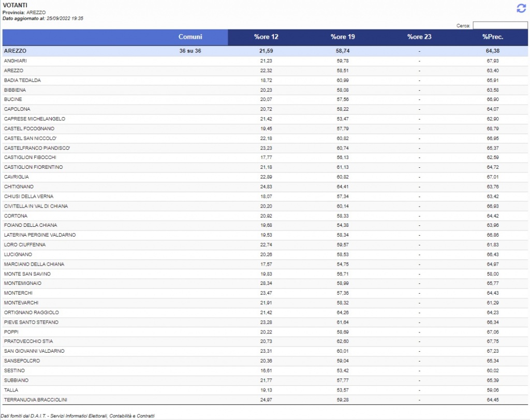Click FOIANO DELLA CHIANA municipality name
The image size is (530, 420).
click(x=31, y=225)
